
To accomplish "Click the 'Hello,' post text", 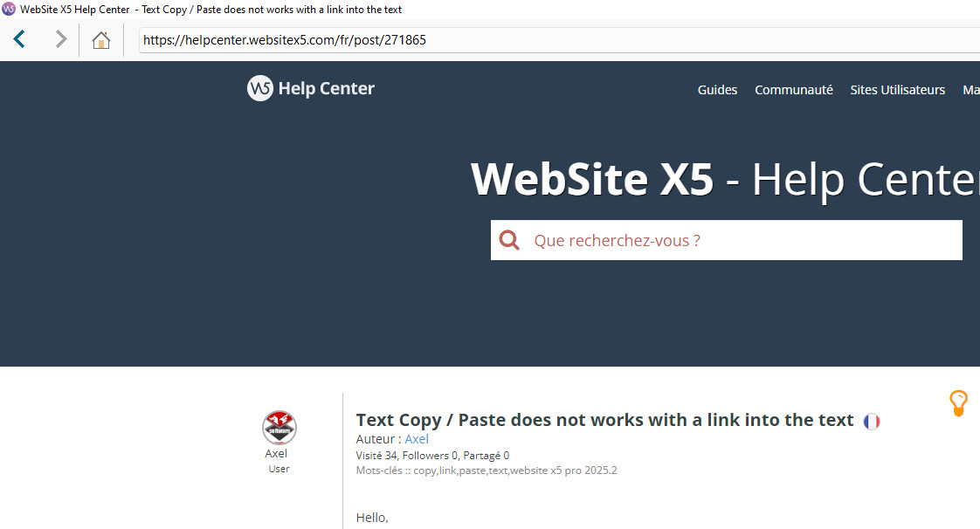I will [372, 518].
